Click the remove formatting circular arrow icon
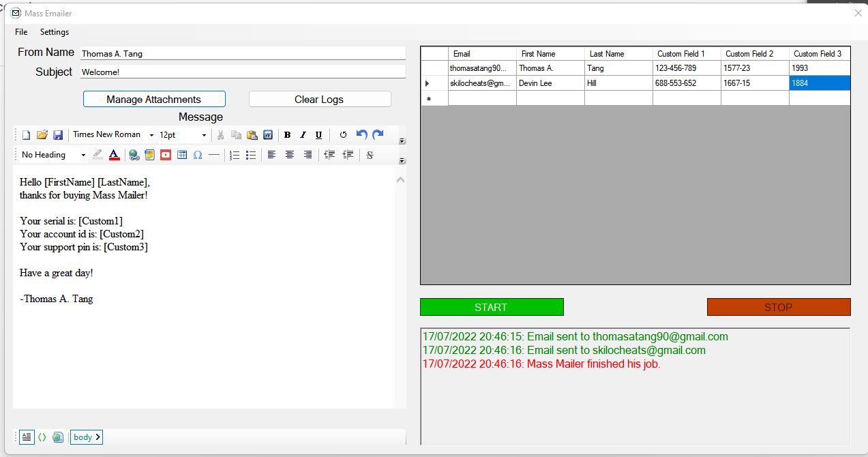Screen dimensions: 868x457 (343, 135)
